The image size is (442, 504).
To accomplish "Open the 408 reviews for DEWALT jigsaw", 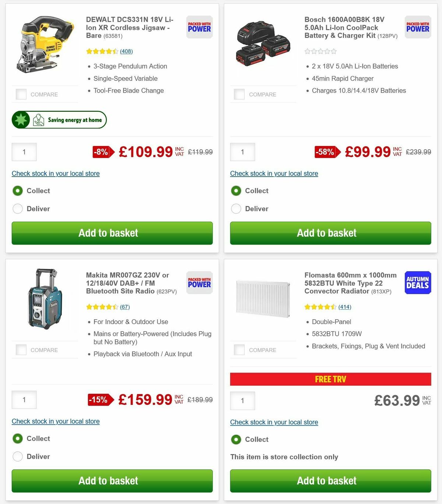I will coord(126,51).
